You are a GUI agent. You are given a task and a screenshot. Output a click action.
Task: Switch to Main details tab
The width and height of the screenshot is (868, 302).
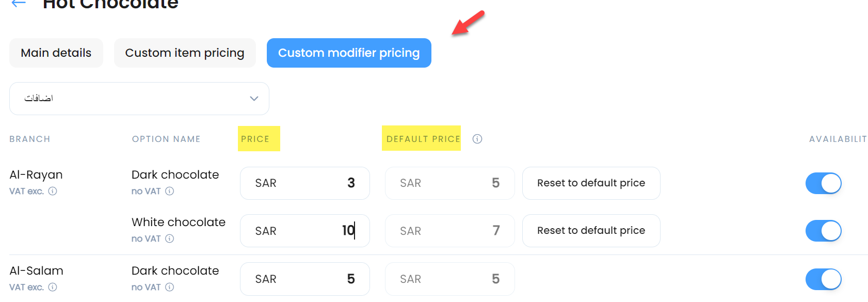pos(56,53)
